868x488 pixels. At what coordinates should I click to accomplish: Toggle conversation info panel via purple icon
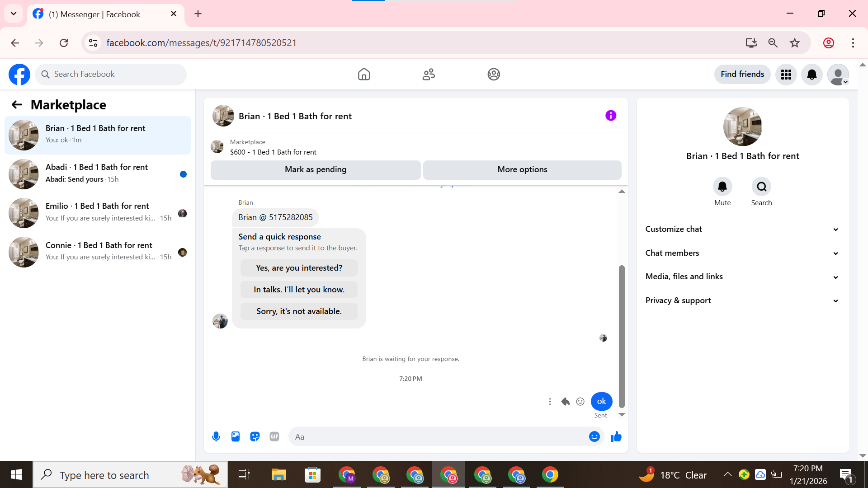click(x=611, y=116)
